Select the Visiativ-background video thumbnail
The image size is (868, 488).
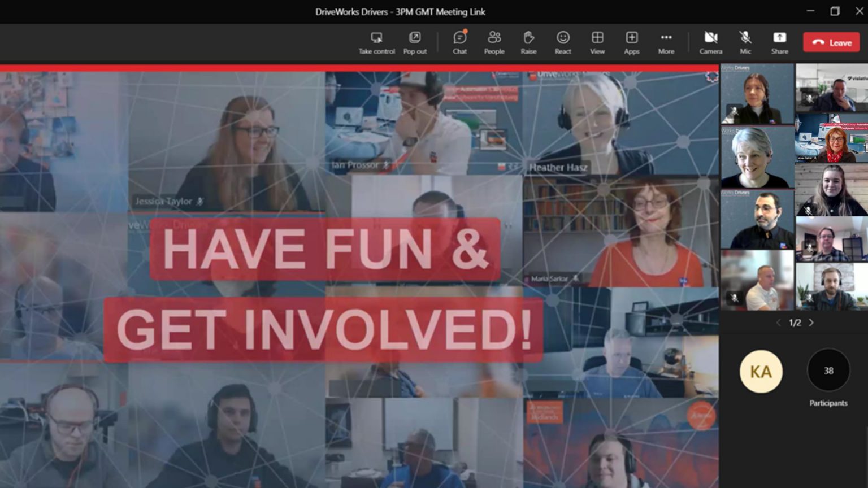point(831,88)
